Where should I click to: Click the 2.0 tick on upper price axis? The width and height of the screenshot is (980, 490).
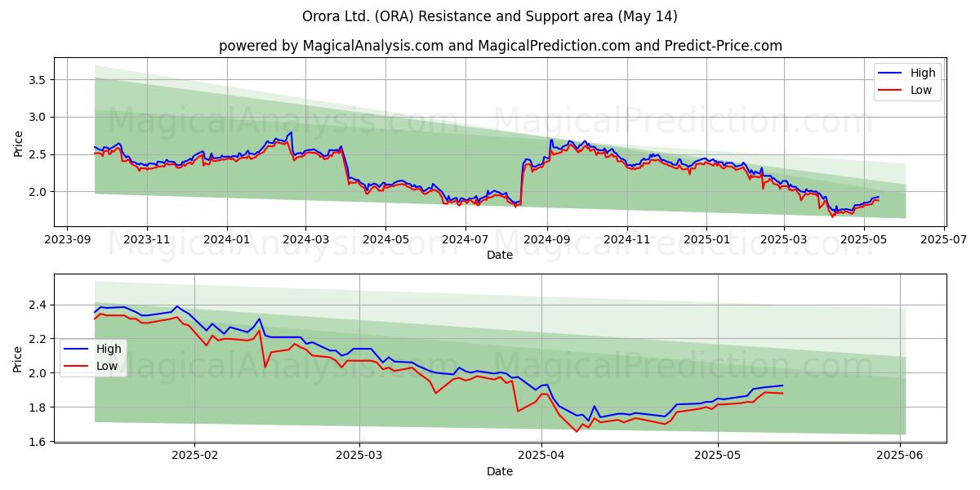click(x=38, y=192)
